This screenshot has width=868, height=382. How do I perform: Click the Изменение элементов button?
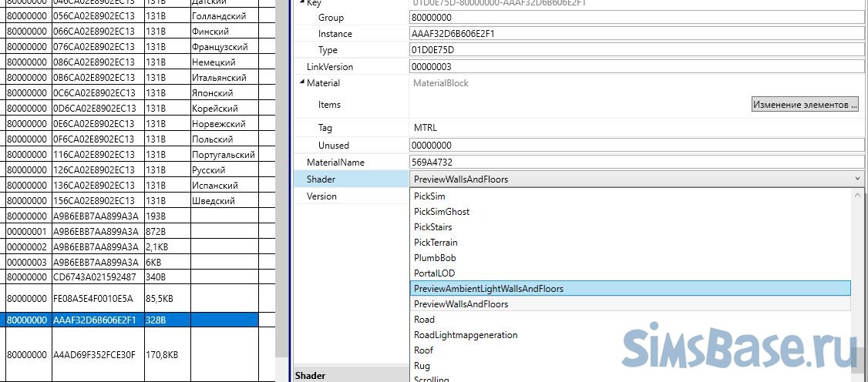pos(805,105)
